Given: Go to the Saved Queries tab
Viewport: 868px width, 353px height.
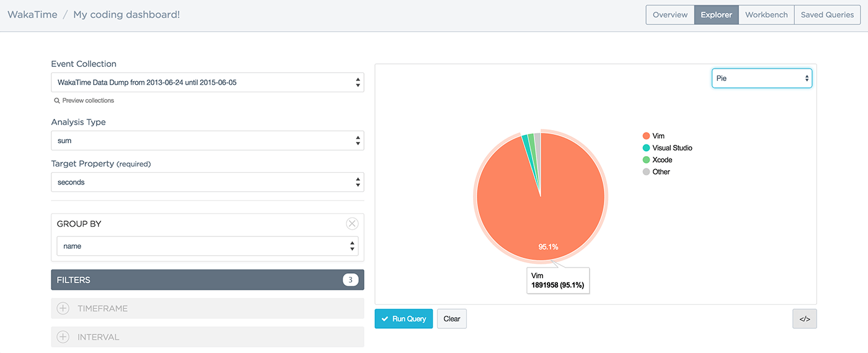Looking at the screenshot, I should [x=827, y=15].
